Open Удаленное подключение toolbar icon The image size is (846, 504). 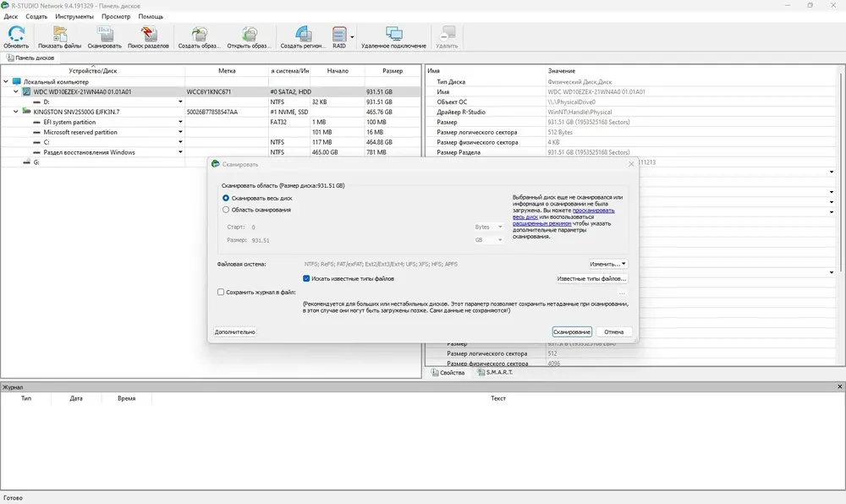coord(394,34)
